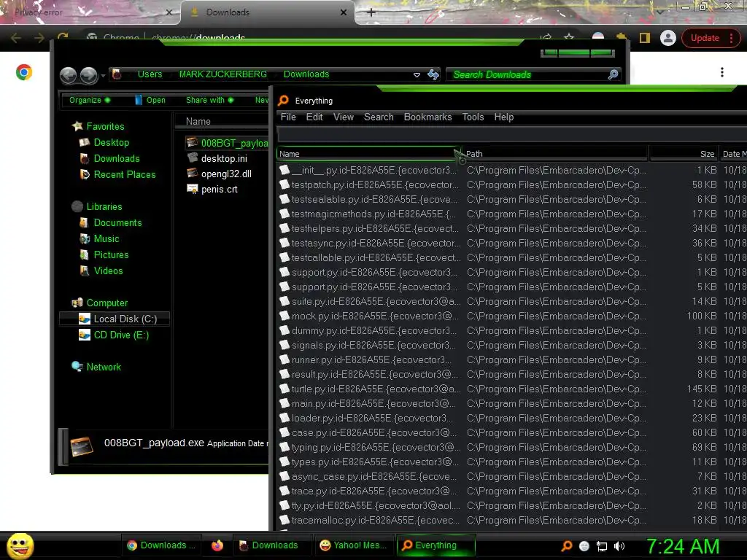747x560 pixels.
Task: Sort Everything results by Path column
Action: click(x=555, y=154)
